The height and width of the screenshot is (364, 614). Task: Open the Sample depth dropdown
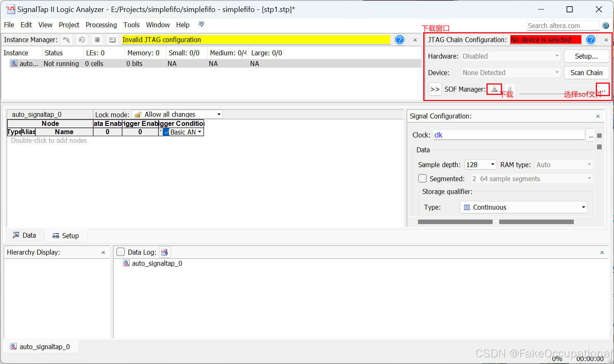(481, 165)
